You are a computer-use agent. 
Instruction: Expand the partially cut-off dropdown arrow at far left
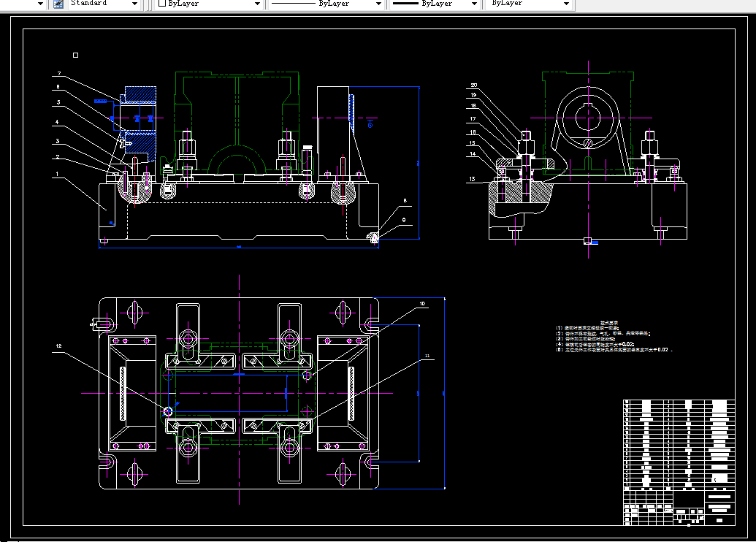click(40, 4)
